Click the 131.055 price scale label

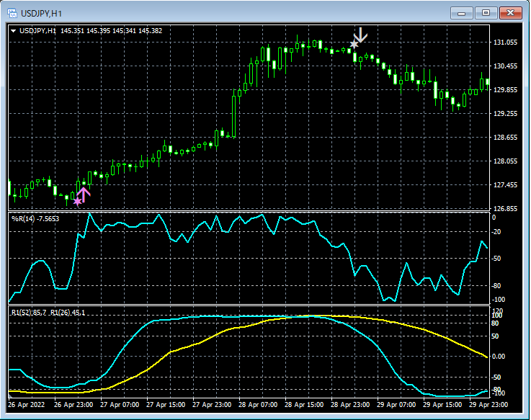[506, 43]
